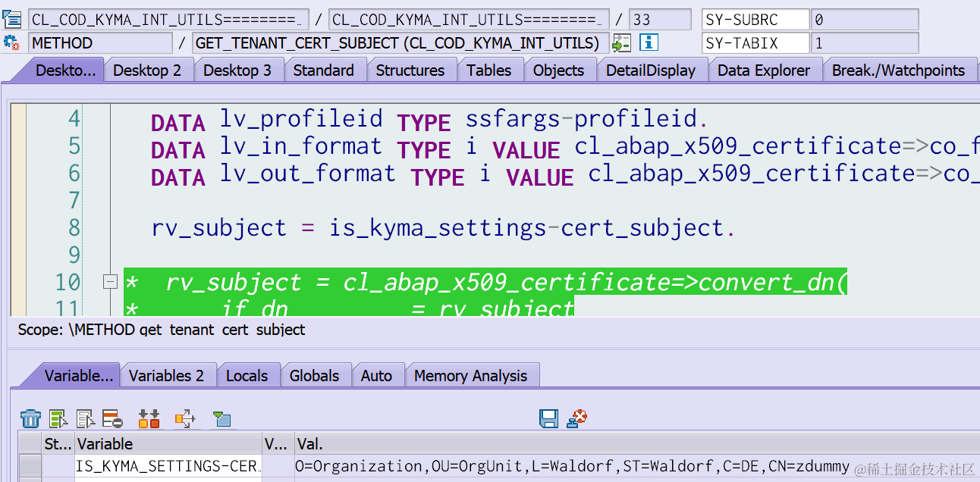Click the blue info icon after method name

[x=649, y=42]
